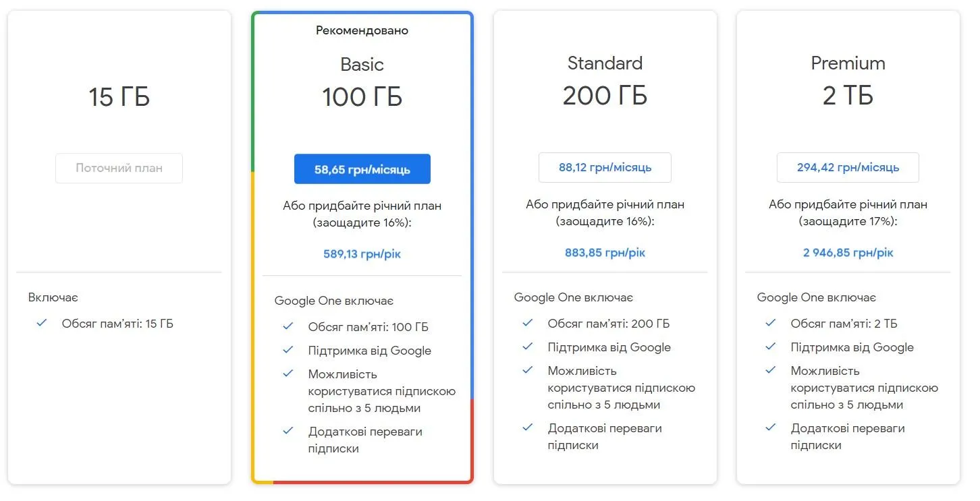
Task: Click the checkmark beside «Обсяг пам'яті: 2 ТБ»
Action: click(770, 323)
